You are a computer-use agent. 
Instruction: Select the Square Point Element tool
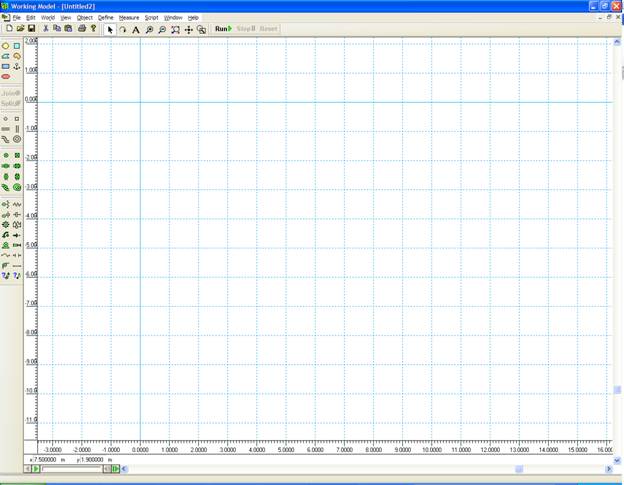[17, 119]
